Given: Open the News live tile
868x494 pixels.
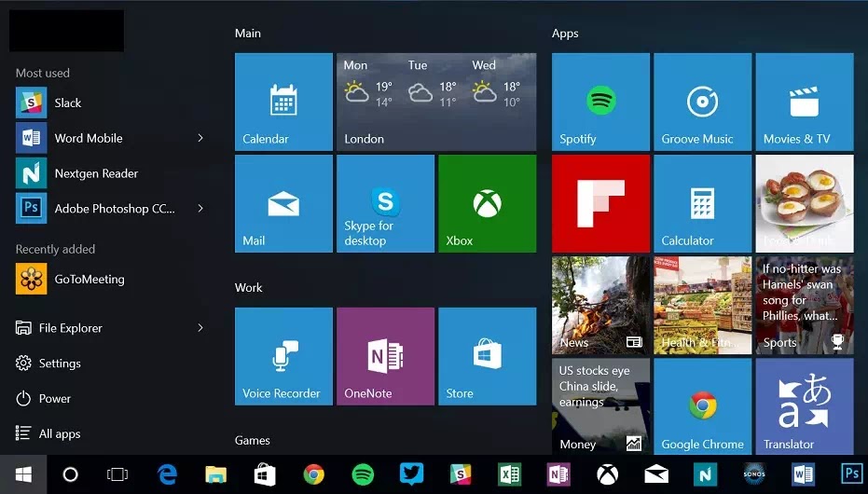Looking at the screenshot, I should pos(600,306).
